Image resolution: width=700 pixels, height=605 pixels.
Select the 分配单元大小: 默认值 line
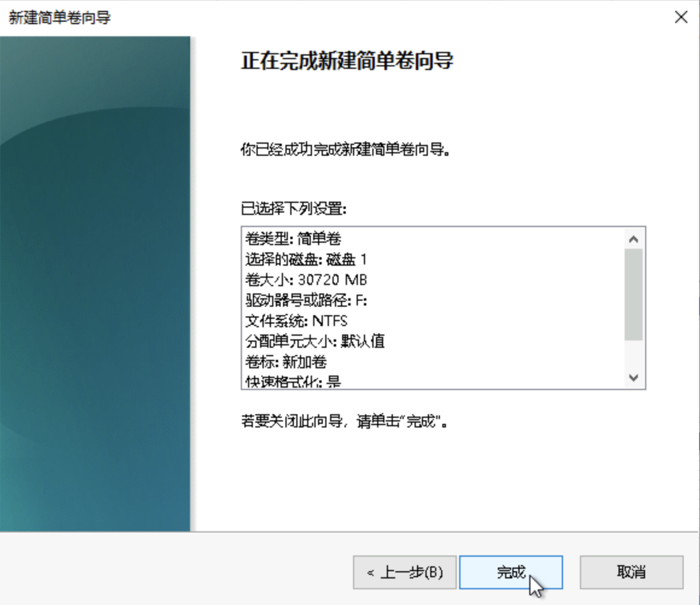coord(315,341)
